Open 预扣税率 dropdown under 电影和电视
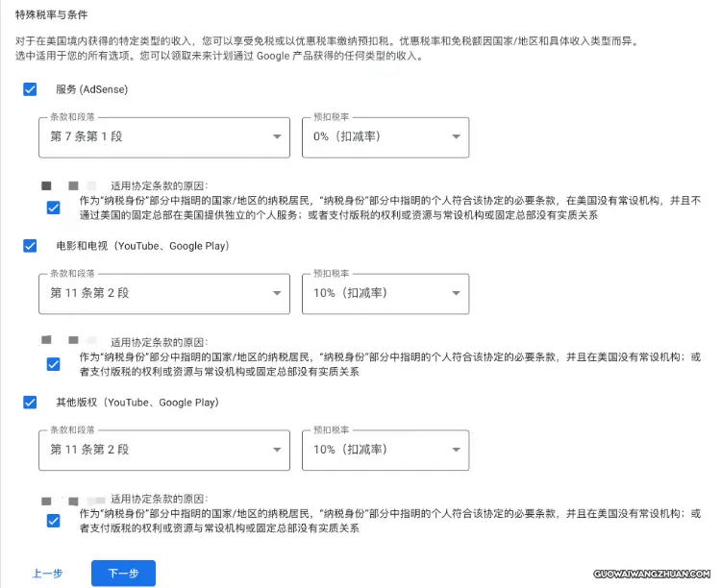The width and height of the screenshot is (721, 588). (x=385, y=293)
